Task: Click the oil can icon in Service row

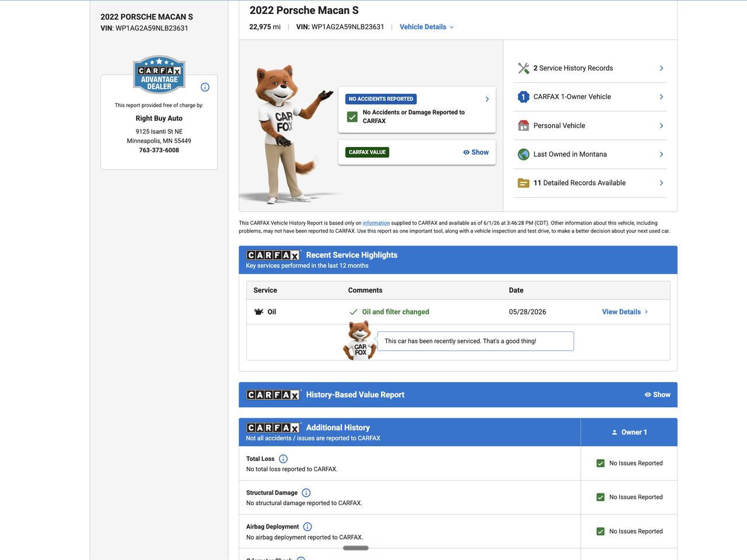Action: pyautogui.click(x=259, y=312)
